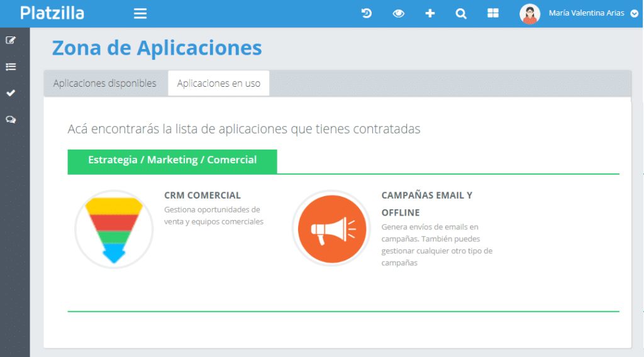Image resolution: width=644 pixels, height=357 pixels.
Task: Launch the orange megaphone campaigns icon
Action: (331, 229)
